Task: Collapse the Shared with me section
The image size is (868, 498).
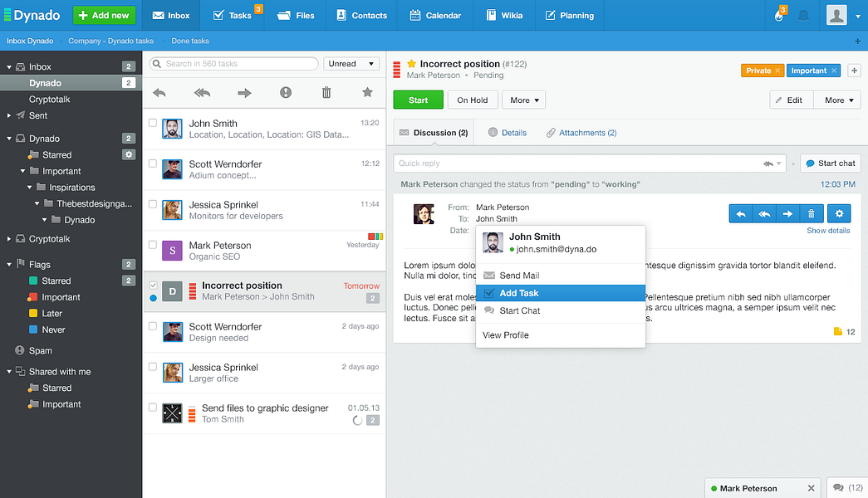Action: pyautogui.click(x=9, y=372)
